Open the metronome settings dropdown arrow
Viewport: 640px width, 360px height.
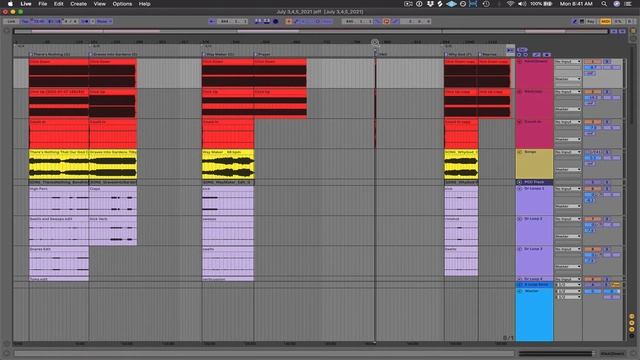click(x=92, y=21)
